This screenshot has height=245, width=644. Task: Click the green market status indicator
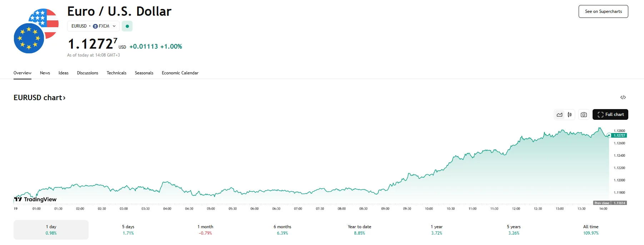point(127,26)
